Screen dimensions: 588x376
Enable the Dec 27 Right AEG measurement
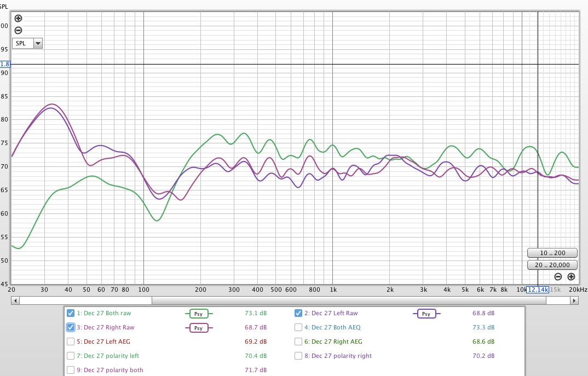tap(298, 342)
